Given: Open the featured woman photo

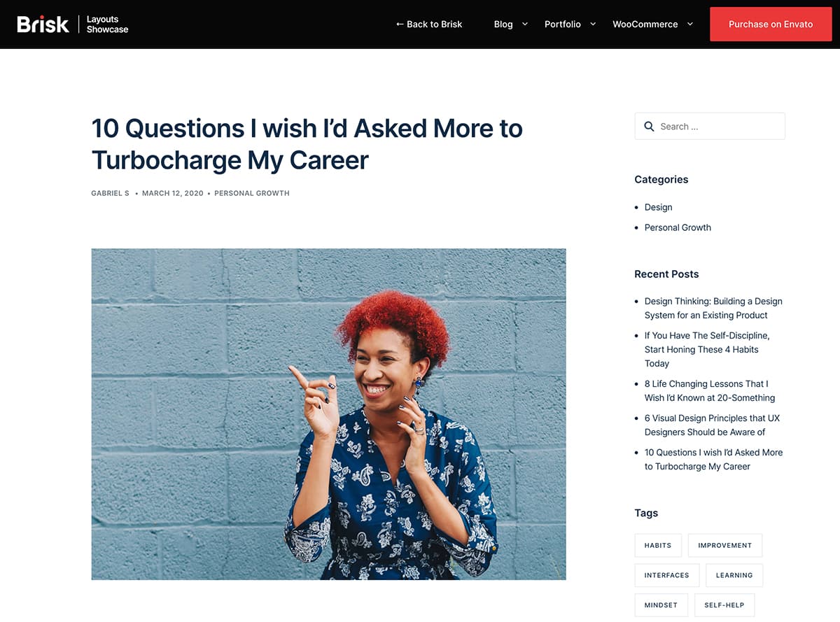Looking at the screenshot, I should [328, 414].
